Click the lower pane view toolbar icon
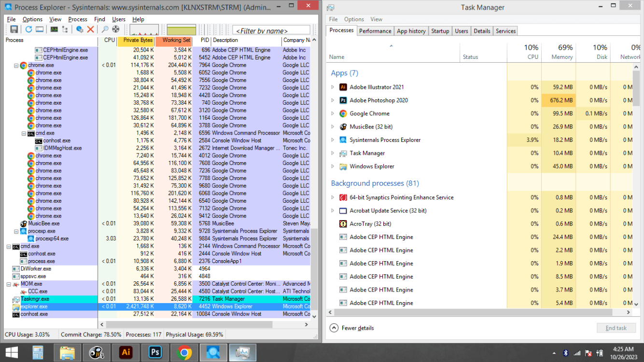The height and width of the screenshot is (362, 644). pyautogui.click(x=40, y=29)
